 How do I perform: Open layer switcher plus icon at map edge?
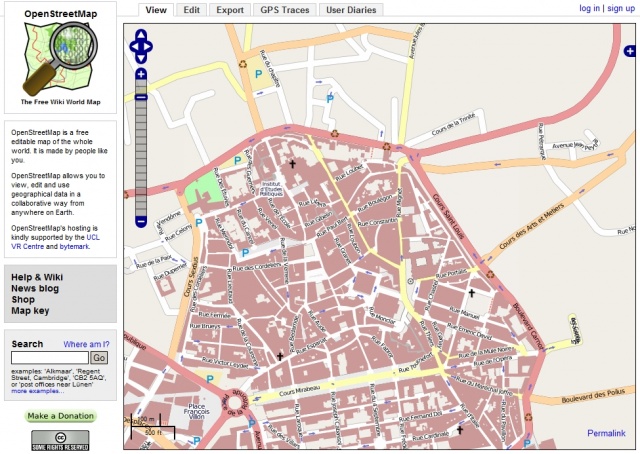(630, 51)
